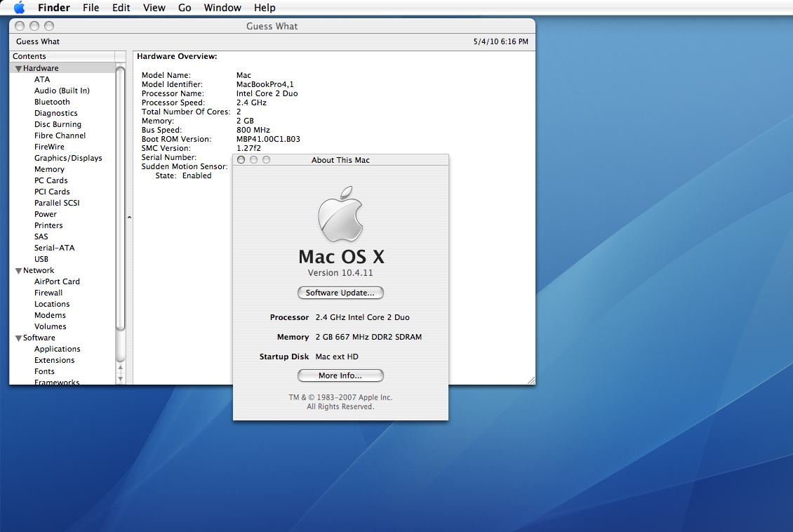Click the Contents column header
This screenshot has width=793, height=532.
click(x=62, y=56)
